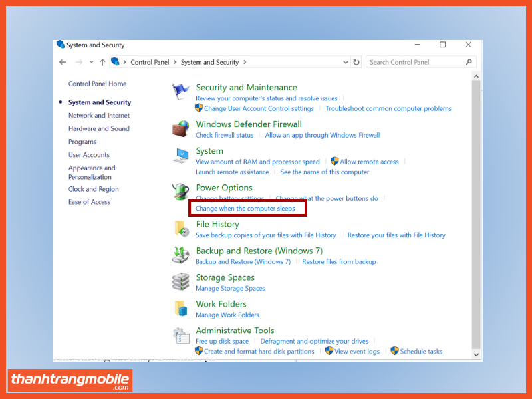Click Troubleshoot common computer problems
The width and height of the screenshot is (532, 399).
(x=388, y=108)
